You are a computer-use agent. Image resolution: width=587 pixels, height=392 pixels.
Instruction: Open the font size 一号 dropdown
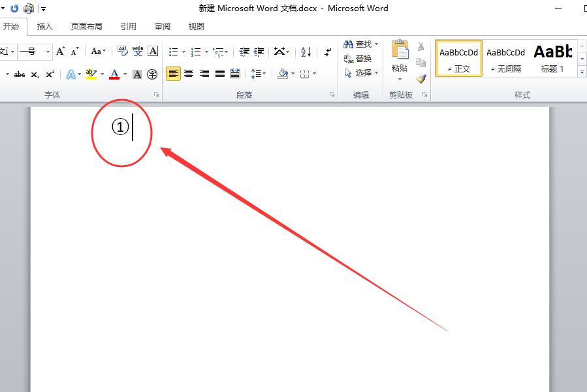pyautogui.click(x=48, y=52)
